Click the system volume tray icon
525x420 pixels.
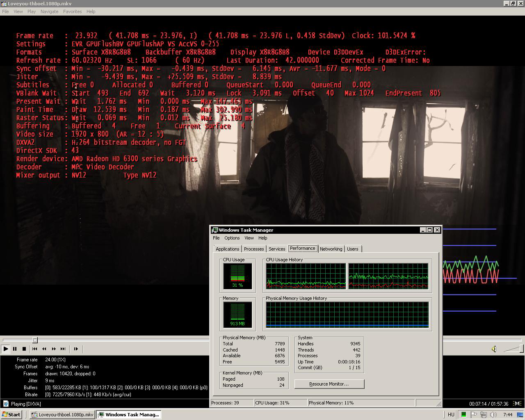click(493, 415)
